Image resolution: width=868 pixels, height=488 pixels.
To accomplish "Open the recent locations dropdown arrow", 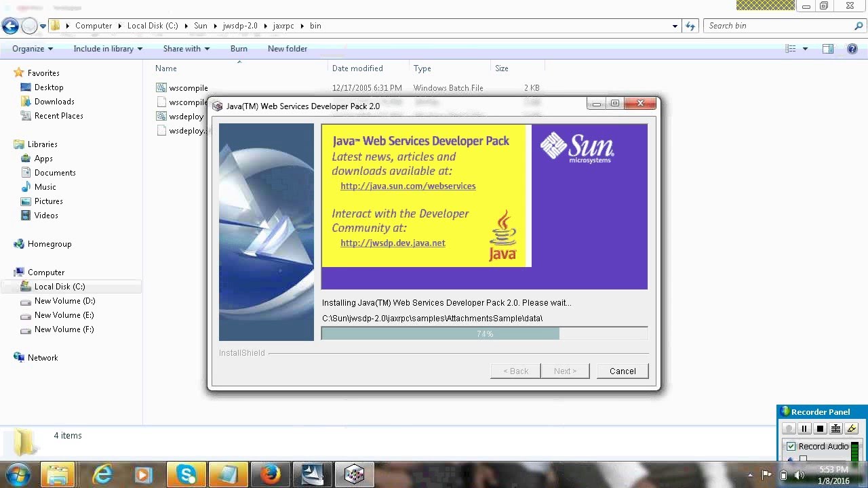I will [x=43, y=26].
